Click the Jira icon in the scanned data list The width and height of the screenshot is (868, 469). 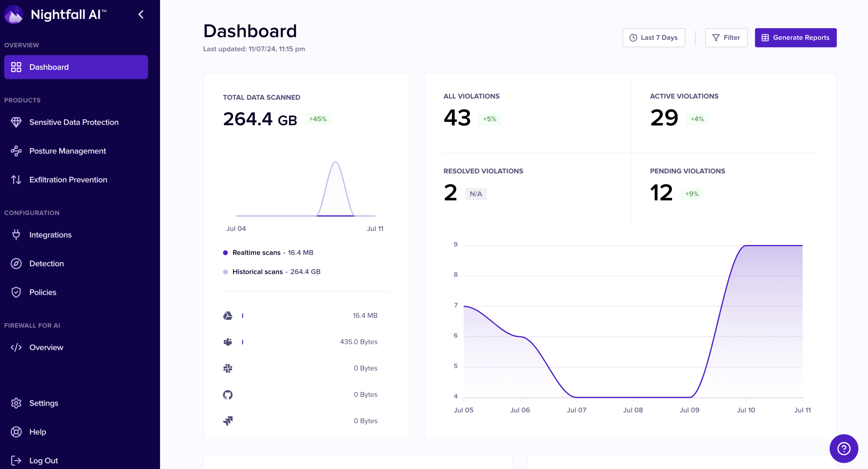[228, 421]
